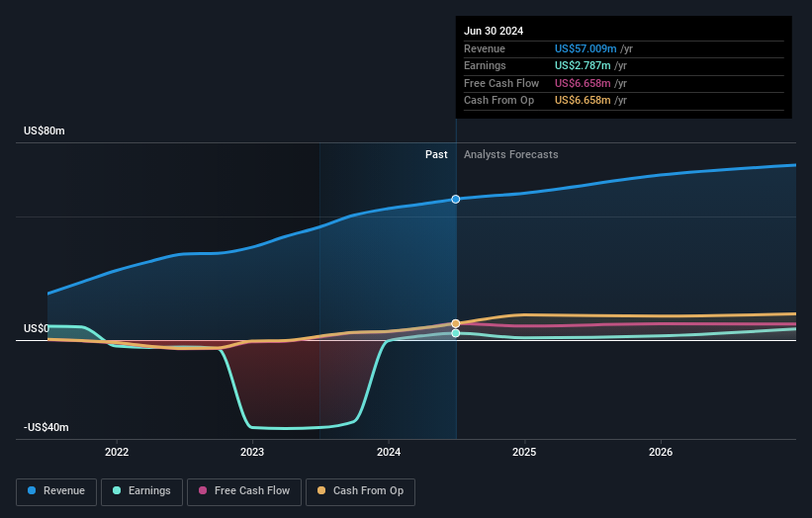
Task: Click the orange US$6.658m Cash From Op value
Action: coord(583,101)
